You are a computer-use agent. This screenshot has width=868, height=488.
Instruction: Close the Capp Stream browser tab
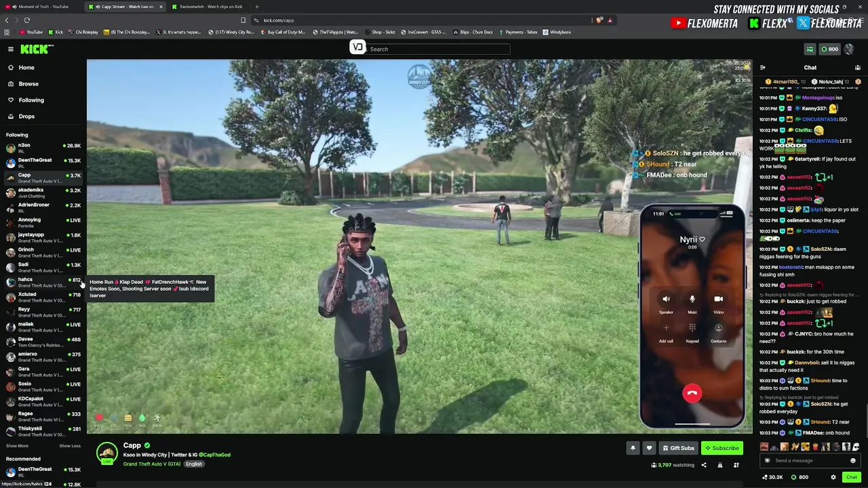click(161, 7)
